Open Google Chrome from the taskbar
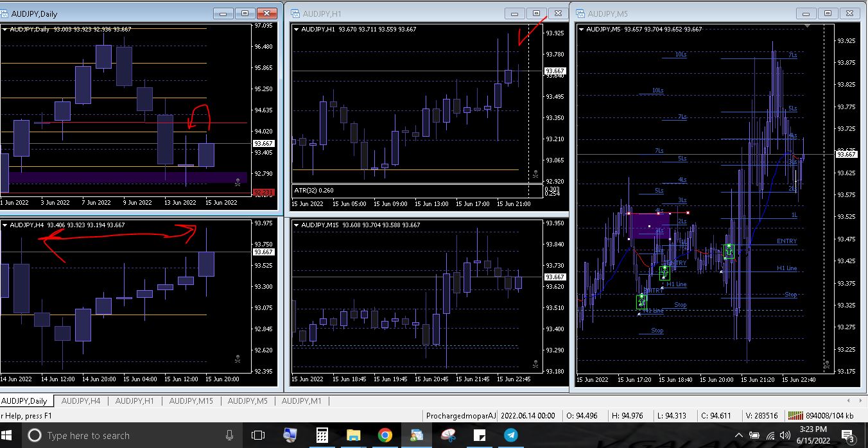 coord(385,435)
